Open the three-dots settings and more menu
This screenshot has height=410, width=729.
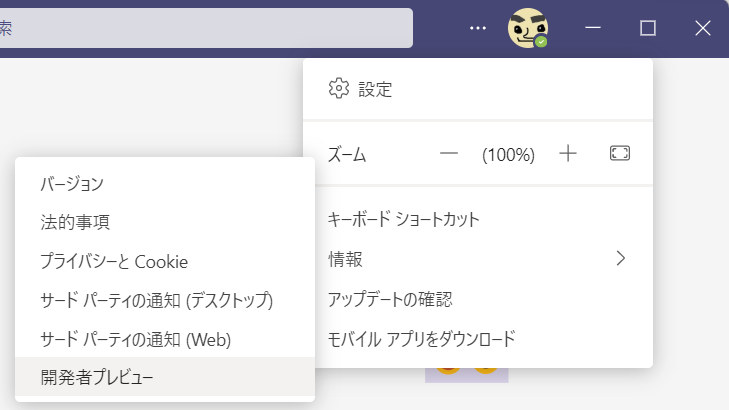[x=477, y=28]
